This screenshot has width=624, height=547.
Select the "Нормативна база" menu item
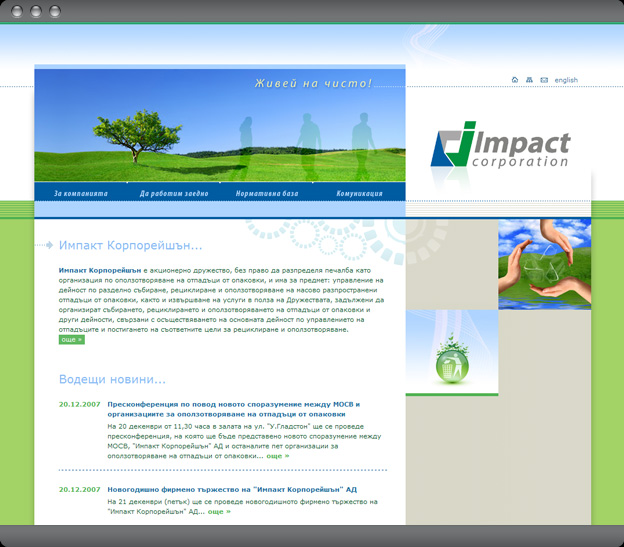(x=267, y=193)
